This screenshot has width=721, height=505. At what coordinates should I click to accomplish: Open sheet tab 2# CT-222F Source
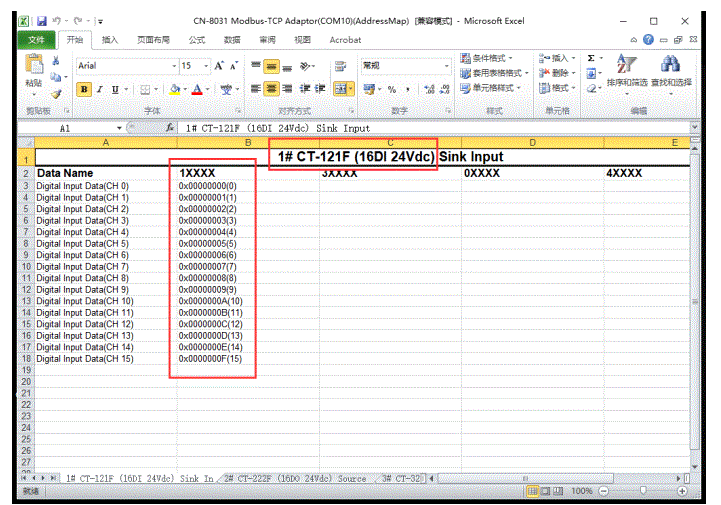(x=295, y=479)
